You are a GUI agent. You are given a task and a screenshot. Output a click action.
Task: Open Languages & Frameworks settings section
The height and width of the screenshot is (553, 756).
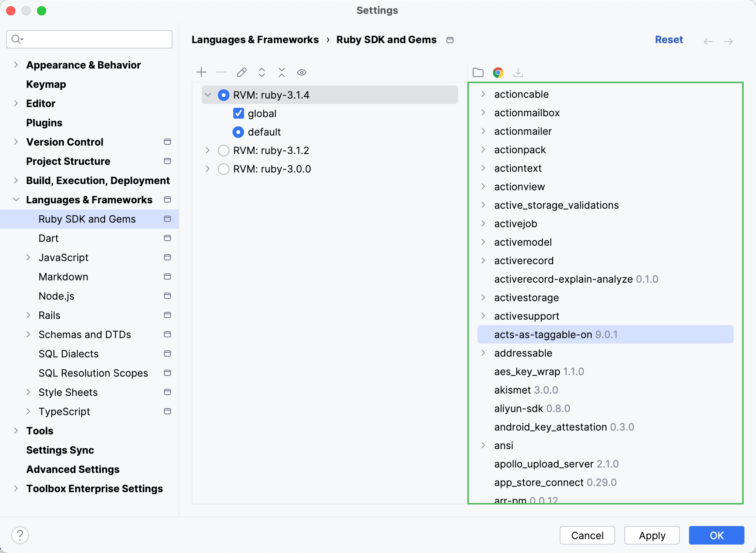pyautogui.click(x=89, y=199)
